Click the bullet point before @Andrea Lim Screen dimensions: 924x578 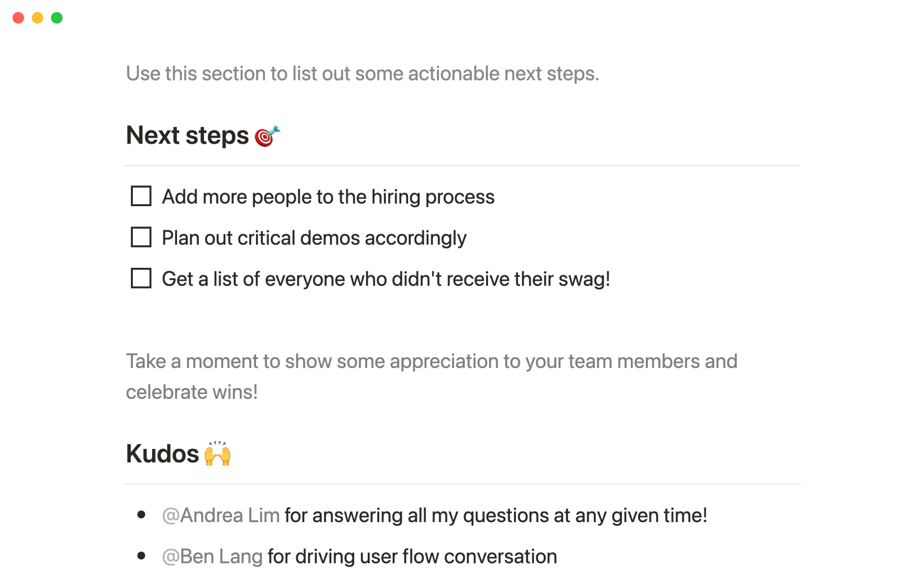(141, 515)
